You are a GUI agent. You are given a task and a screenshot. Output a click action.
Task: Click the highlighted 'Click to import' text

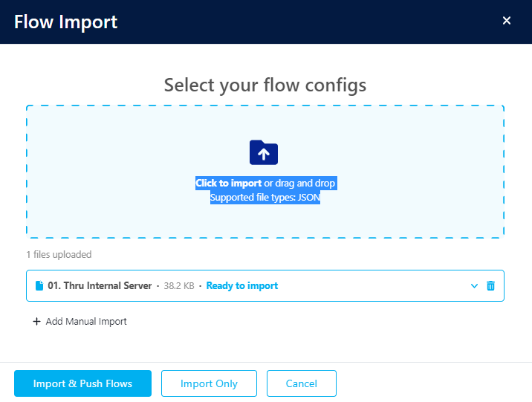228,183
